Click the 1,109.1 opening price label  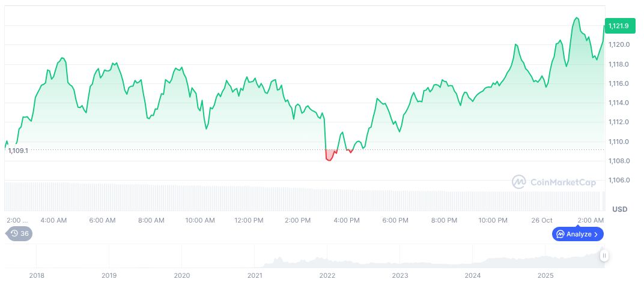coord(18,151)
